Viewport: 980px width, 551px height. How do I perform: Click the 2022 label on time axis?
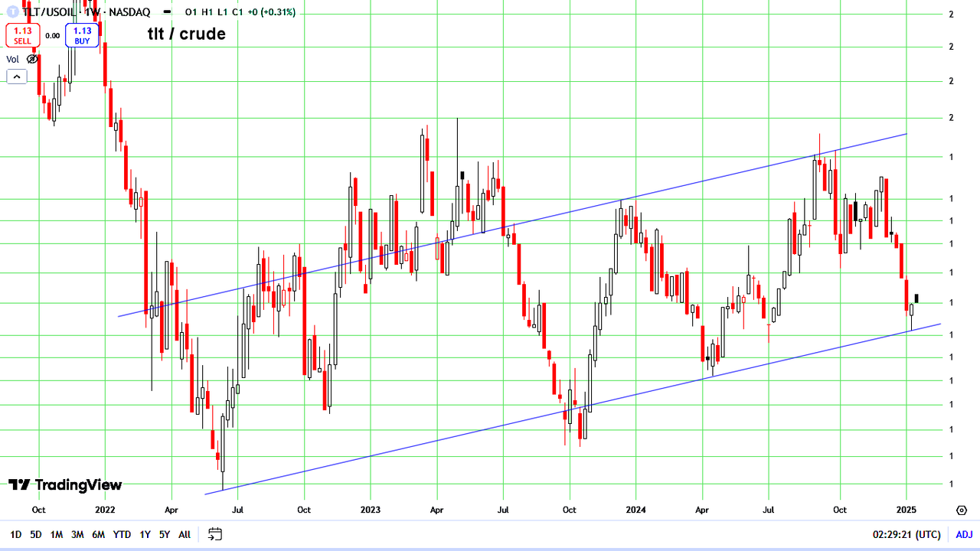click(x=105, y=509)
